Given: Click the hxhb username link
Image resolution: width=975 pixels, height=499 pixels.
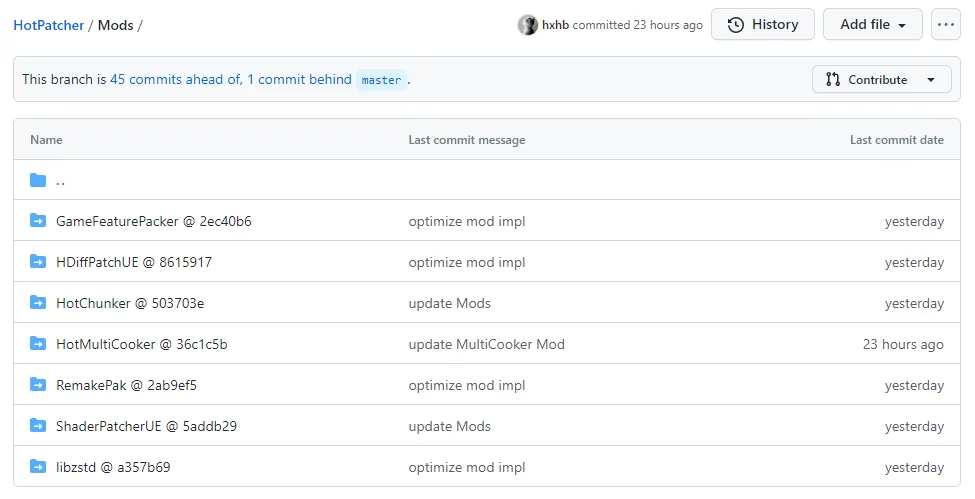Looking at the screenshot, I should 555,25.
